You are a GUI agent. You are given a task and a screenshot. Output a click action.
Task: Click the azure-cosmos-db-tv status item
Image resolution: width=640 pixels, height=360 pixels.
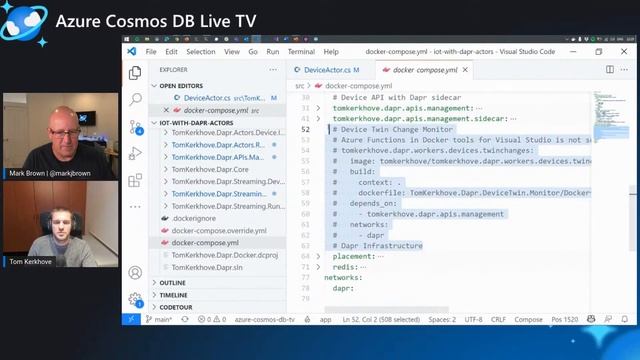264,319
